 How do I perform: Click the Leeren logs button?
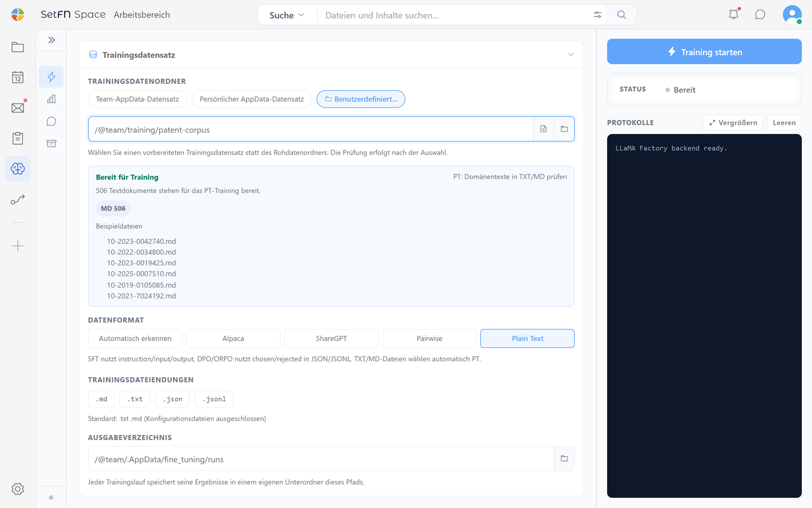coord(784,123)
